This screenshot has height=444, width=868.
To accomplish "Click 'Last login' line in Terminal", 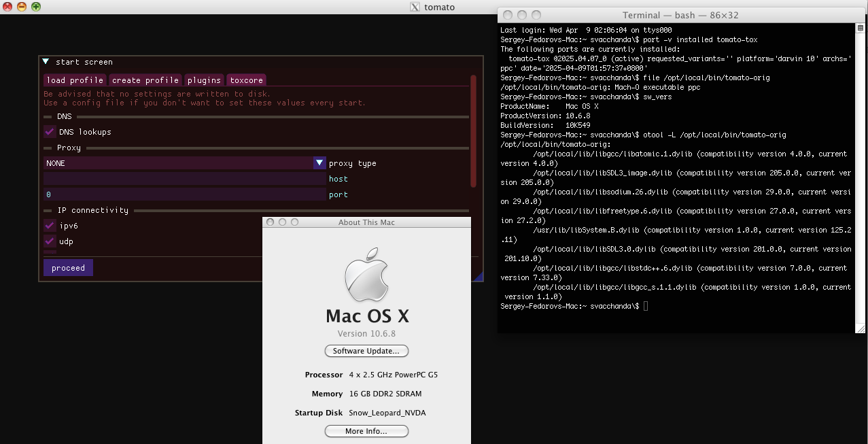I will click(586, 31).
